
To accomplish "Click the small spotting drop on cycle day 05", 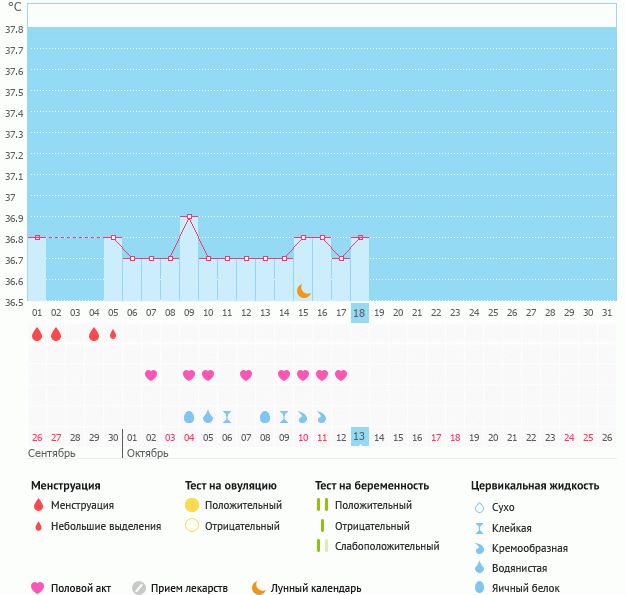I will pyautogui.click(x=113, y=335).
